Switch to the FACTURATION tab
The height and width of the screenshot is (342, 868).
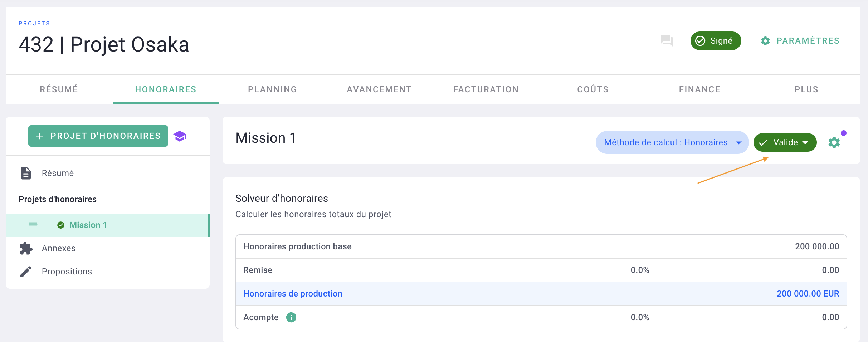[486, 89]
